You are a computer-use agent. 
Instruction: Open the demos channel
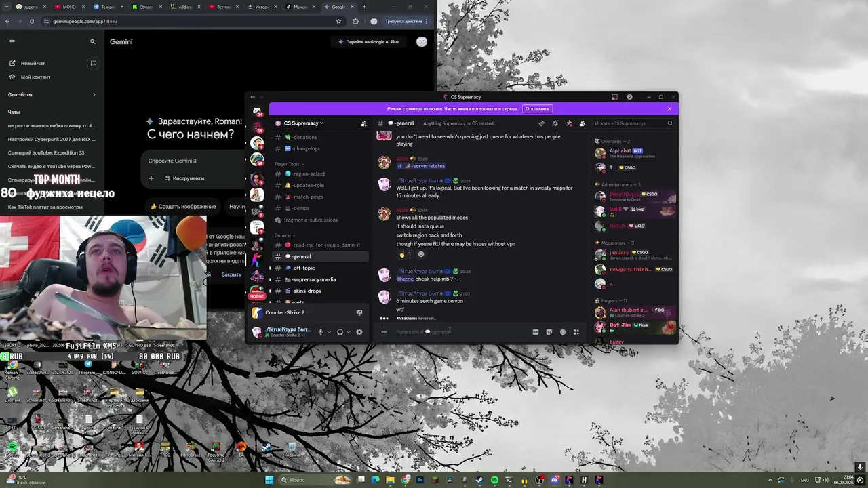pos(320,208)
